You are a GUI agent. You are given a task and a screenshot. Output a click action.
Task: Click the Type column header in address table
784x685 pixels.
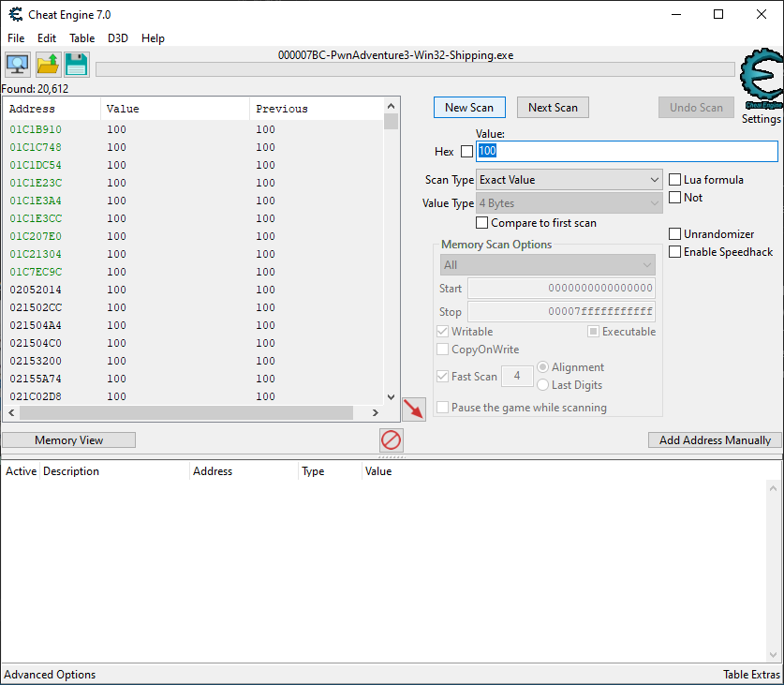click(330, 471)
